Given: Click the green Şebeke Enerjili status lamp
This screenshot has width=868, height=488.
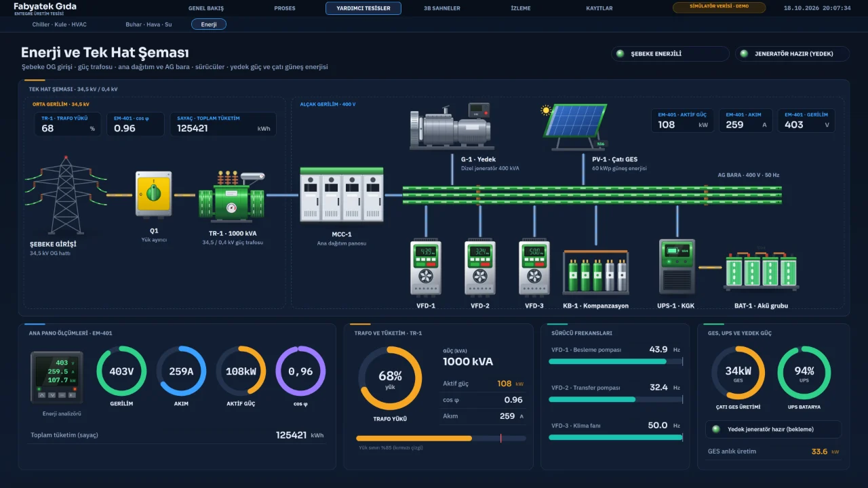Looking at the screenshot, I should 620,54.
